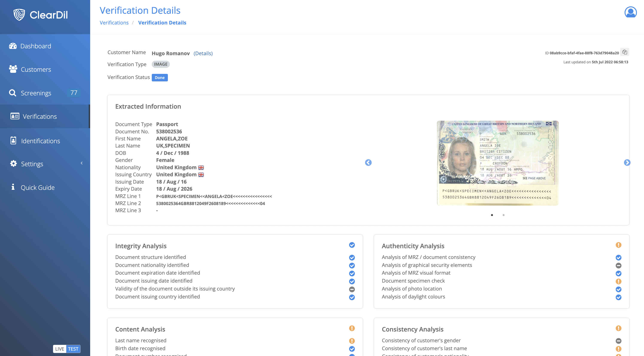Expand the Settings submenu chevron
Viewport: 644px width, 356px height.
click(x=82, y=163)
